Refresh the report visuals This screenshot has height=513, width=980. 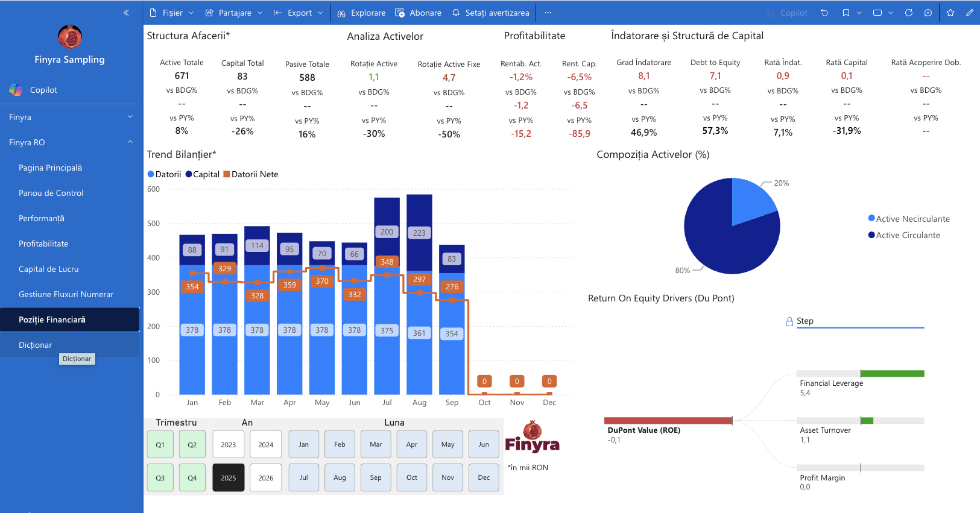pos(909,13)
